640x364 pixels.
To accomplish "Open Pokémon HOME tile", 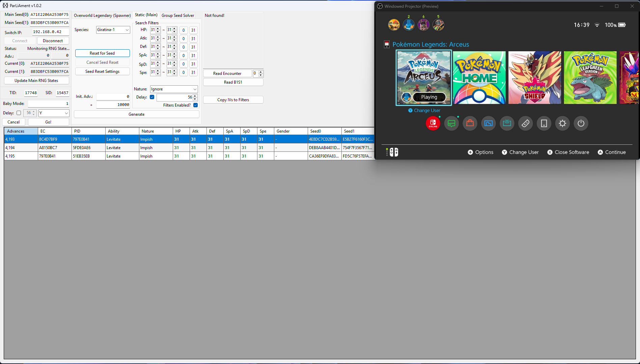I will tap(479, 78).
